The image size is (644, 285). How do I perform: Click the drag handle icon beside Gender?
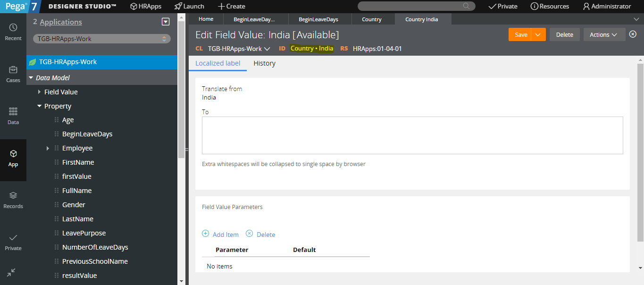57,205
